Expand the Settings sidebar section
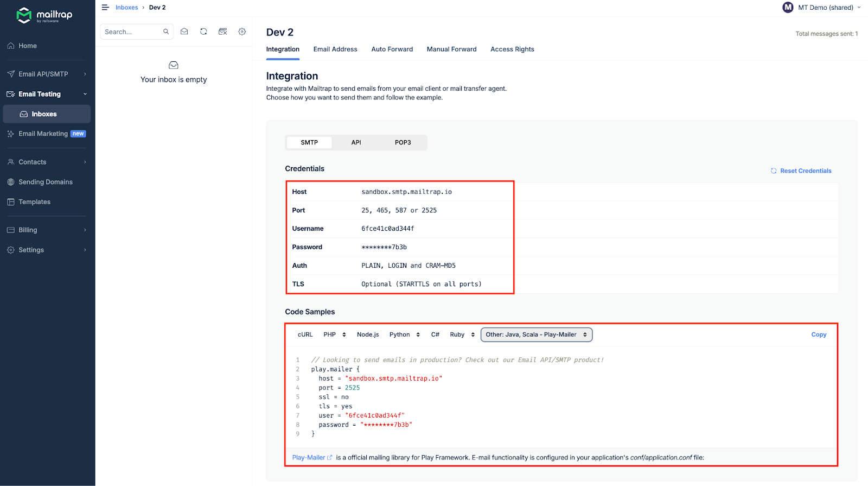Image resolution: width=868 pixels, height=486 pixels. coord(47,250)
